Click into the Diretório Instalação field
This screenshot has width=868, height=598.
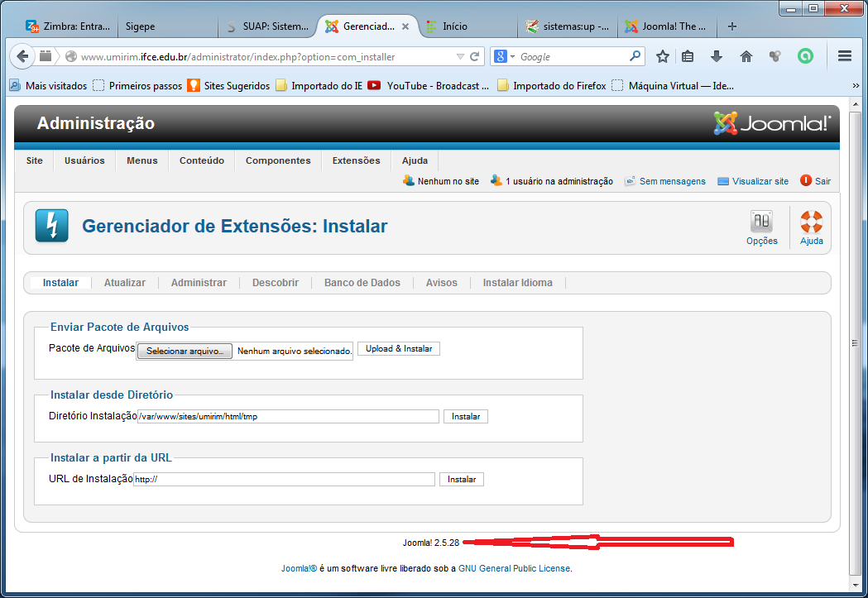288,417
